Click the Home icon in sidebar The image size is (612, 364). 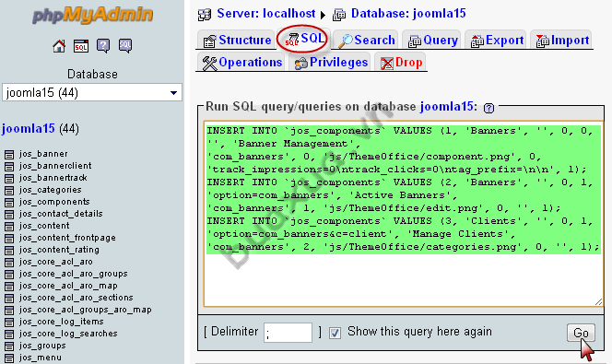click(59, 46)
